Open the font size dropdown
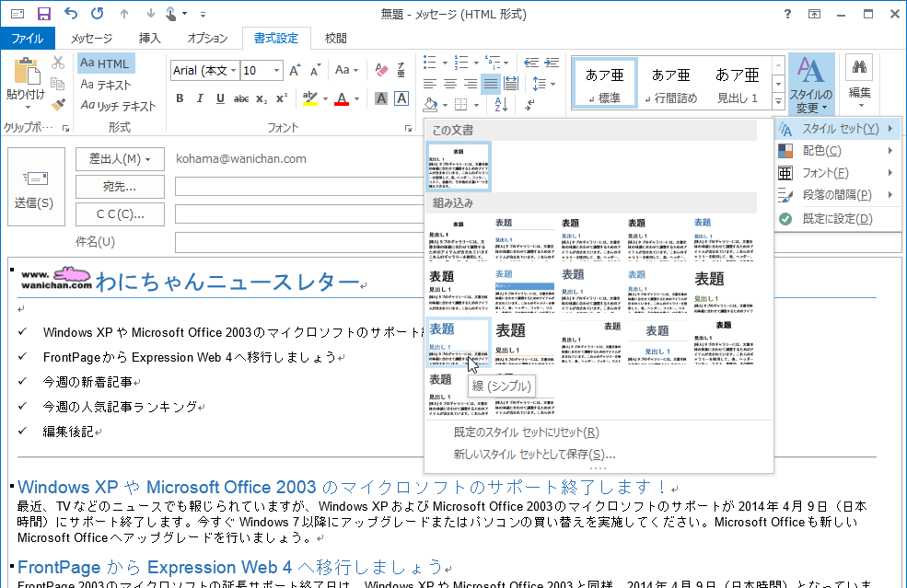This screenshot has width=907, height=588. click(x=276, y=71)
